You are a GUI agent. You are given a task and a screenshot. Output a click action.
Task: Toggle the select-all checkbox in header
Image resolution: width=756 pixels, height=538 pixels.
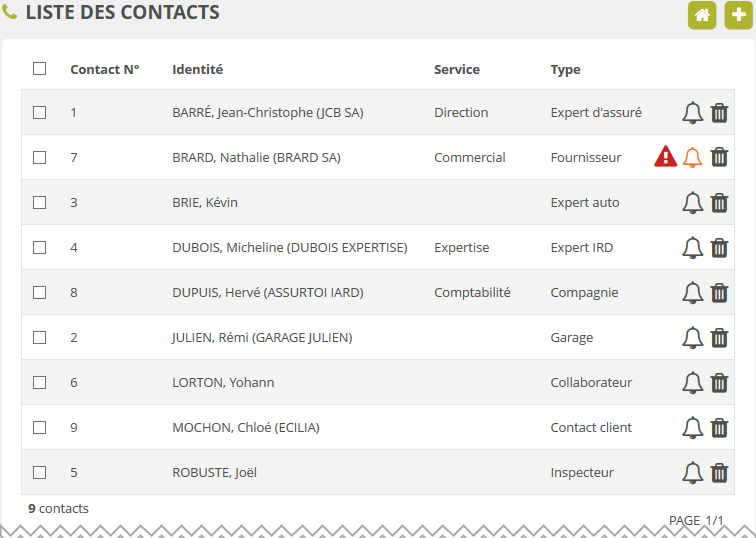[40, 69]
